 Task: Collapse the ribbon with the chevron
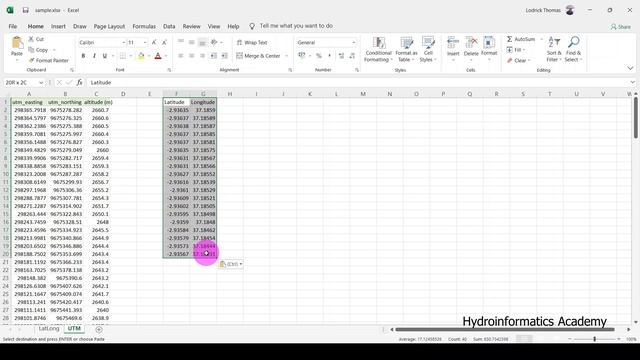(630, 69)
